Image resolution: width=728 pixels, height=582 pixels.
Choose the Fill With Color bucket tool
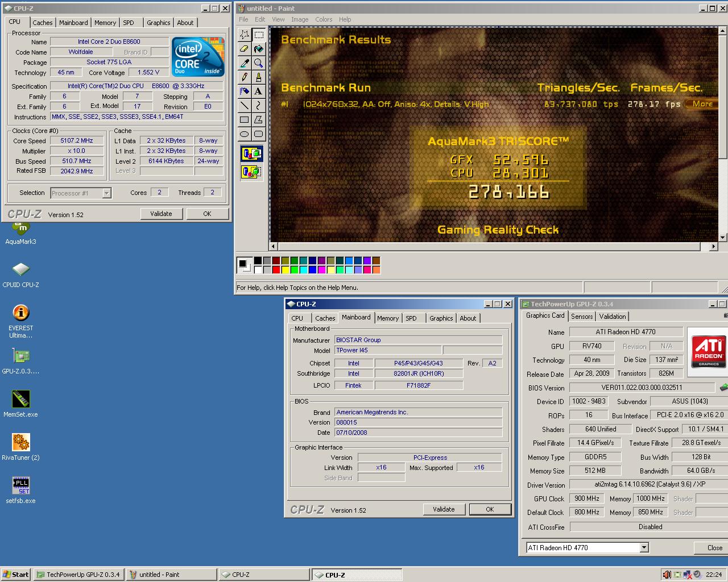[258, 49]
